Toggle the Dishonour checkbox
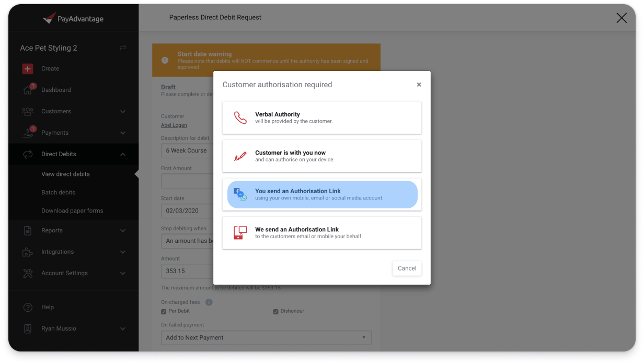This screenshot has width=644, height=364. pos(275,312)
